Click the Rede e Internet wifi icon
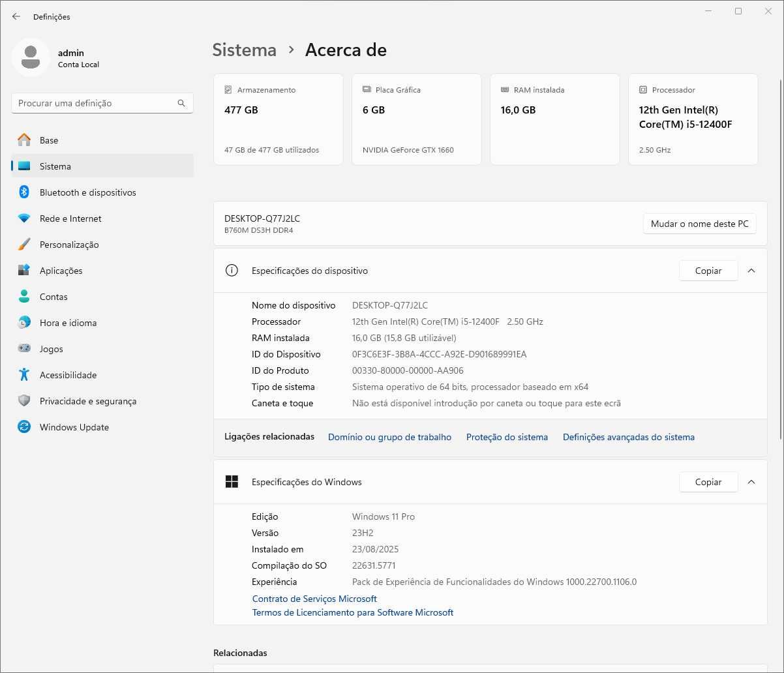 [x=24, y=218]
